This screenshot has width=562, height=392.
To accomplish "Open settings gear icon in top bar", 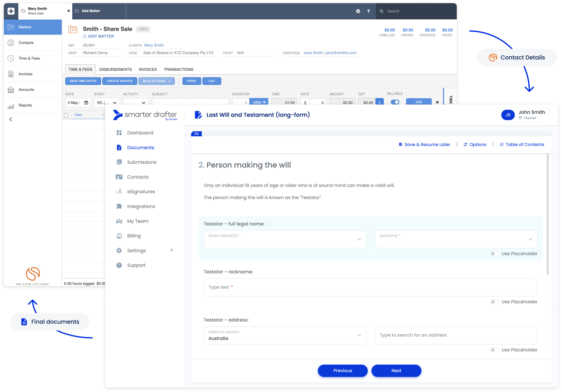I will (358, 11).
